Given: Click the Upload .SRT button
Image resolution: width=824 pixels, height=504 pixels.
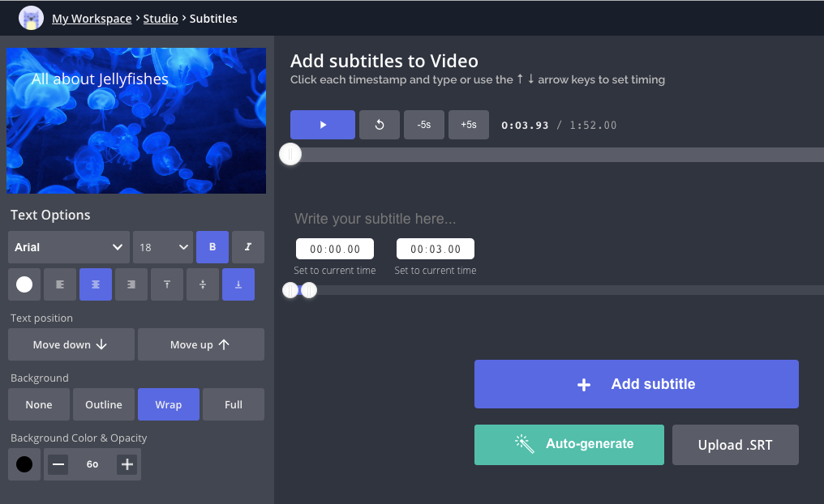Looking at the screenshot, I should click(x=735, y=444).
